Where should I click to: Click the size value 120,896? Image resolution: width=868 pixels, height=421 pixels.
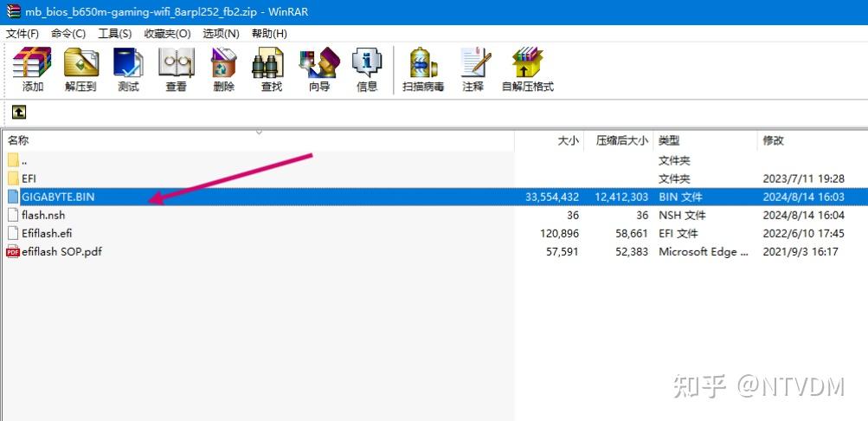[559, 233]
